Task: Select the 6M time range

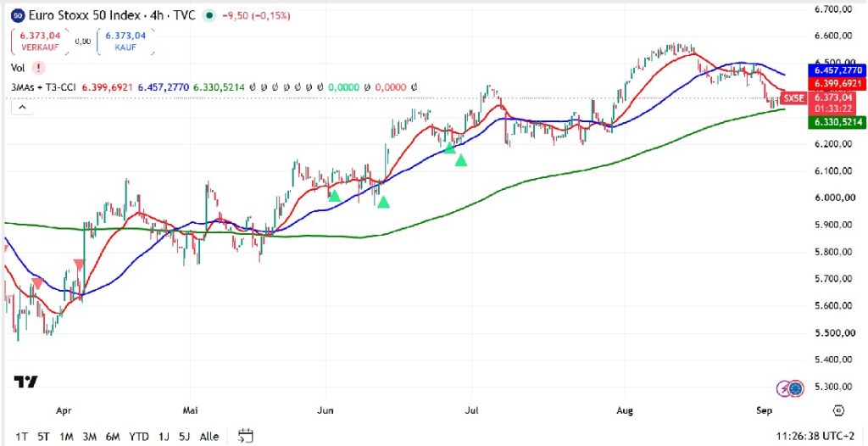Action: (x=113, y=437)
